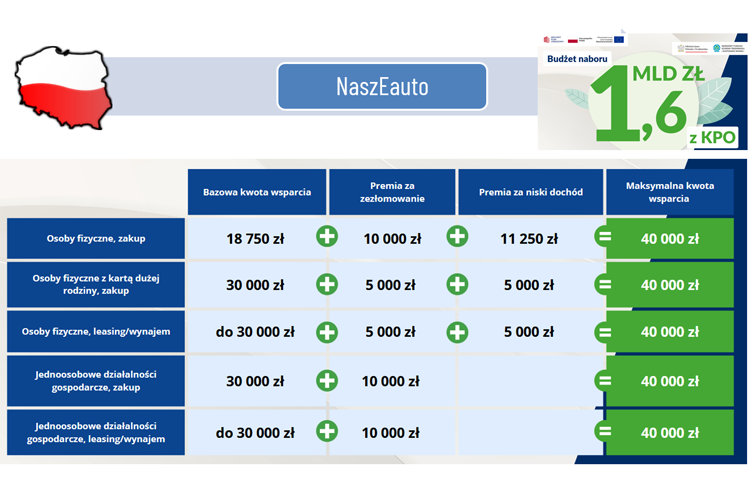This screenshot has height=500, width=750.
Task: Click the NaszEauto title button
Action: pos(382,87)
